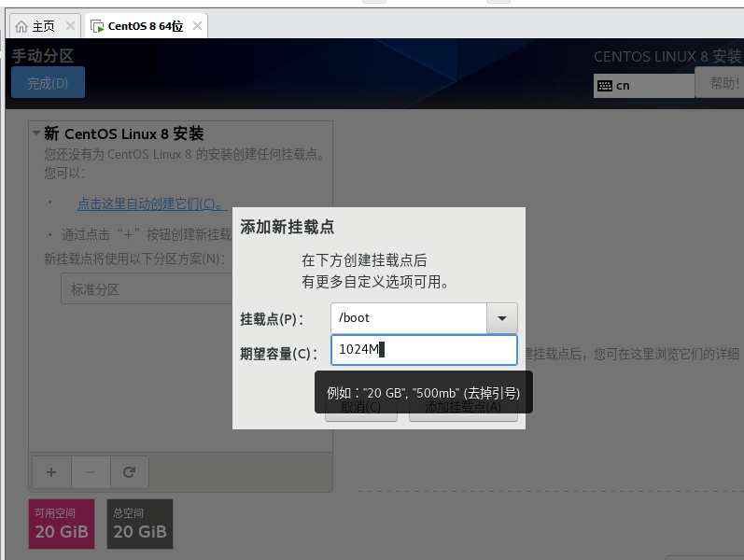Open the 标准分区 partition scheme dropdown
Image resolution: width=744 pixels, height=560 pixels.
tap(147, 288)
